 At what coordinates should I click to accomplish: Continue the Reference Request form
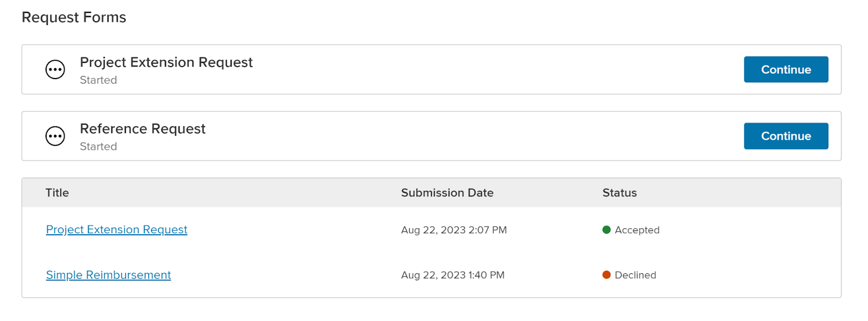click(x=786, y=136)
